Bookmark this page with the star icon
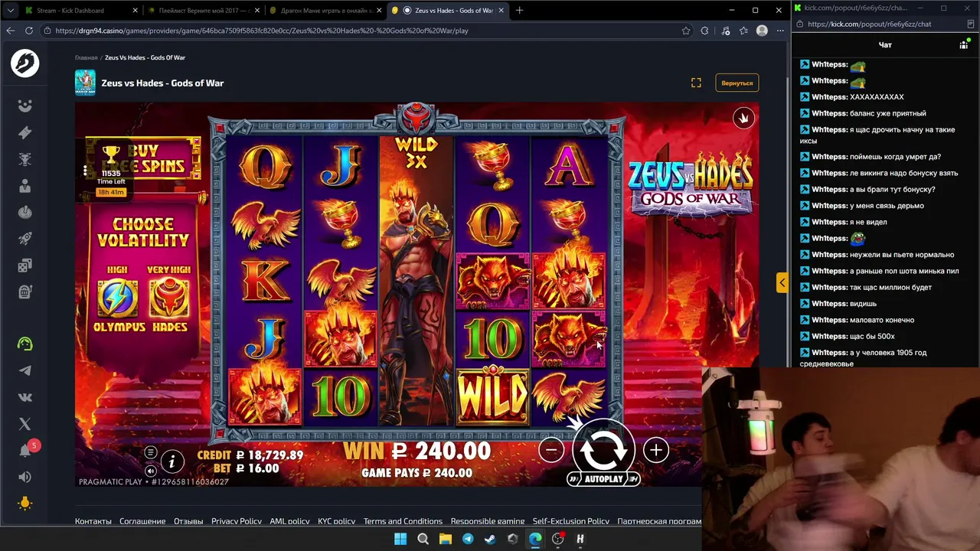This screenshot has height=551, width=980. click(686, 31)
